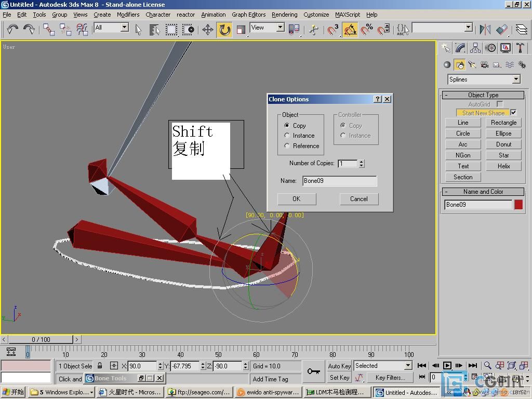This screenshot has height=399, width=532.
Task: Open Select by Name list icon
Action: (x=154, y=30)
